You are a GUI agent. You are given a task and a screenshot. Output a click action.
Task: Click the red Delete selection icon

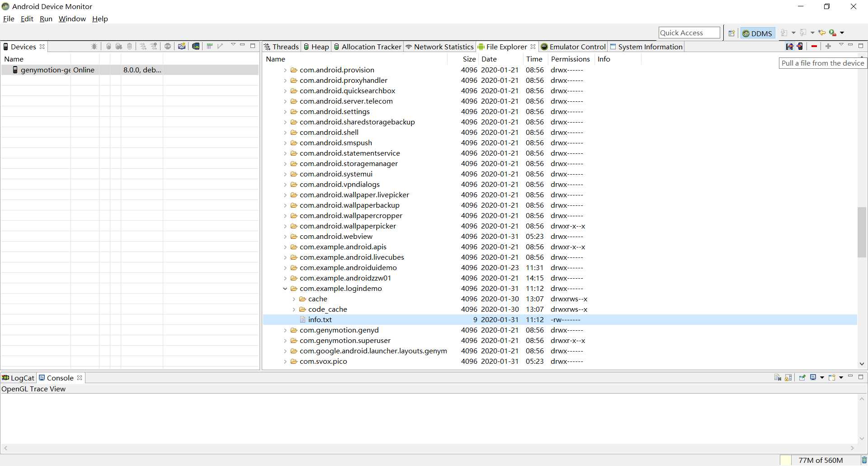click(x=814, y=46)
